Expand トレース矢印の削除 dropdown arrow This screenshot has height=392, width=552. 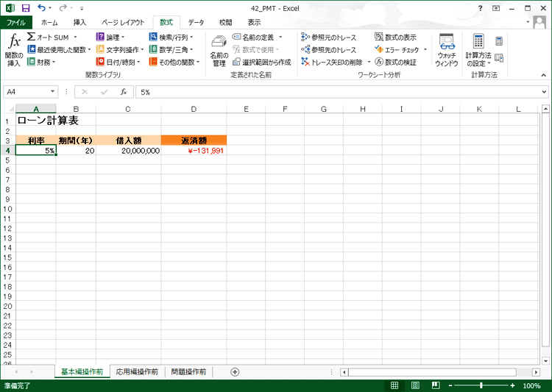[369, 63]
